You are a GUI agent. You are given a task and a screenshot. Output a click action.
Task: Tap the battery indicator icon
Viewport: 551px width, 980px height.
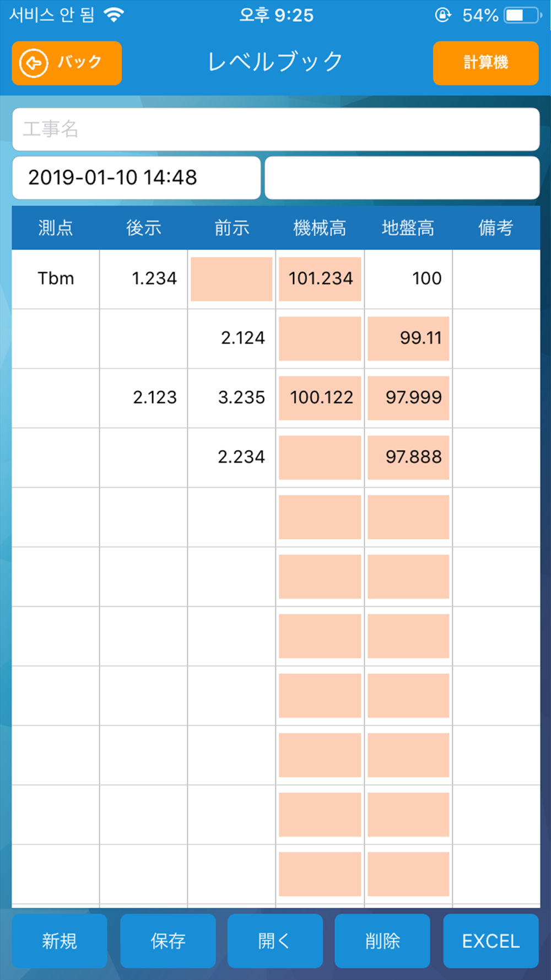coord(522,15)
